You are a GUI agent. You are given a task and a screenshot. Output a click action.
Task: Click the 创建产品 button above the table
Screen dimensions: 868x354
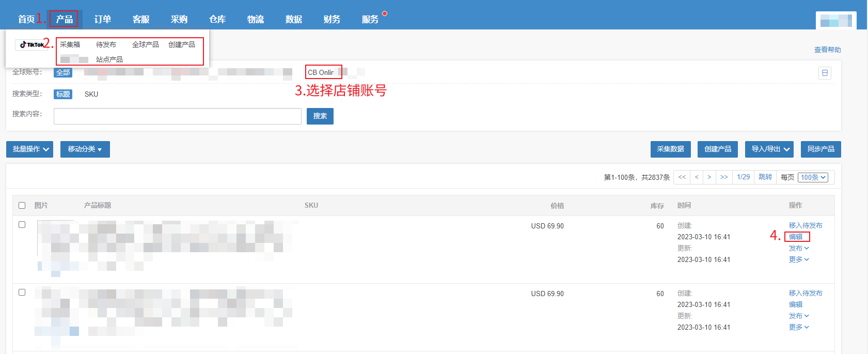(718, 149)
